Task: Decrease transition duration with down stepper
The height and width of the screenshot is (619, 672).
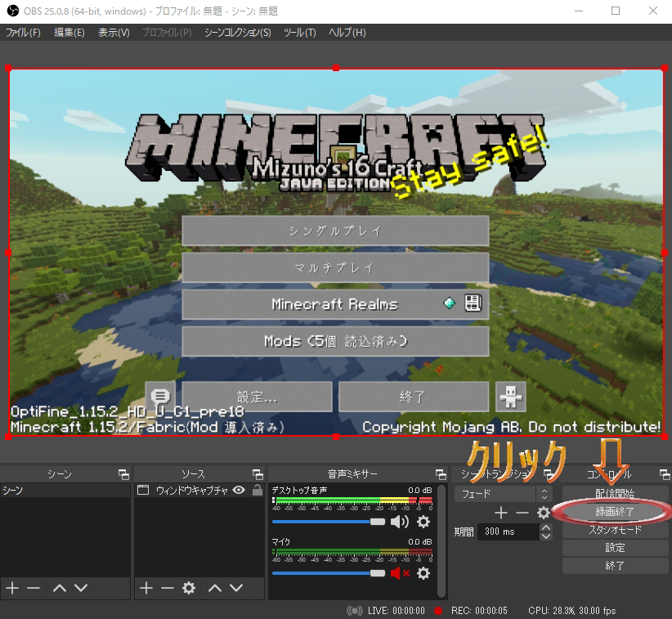Action: pyautogui.click(x=545, y=536)
